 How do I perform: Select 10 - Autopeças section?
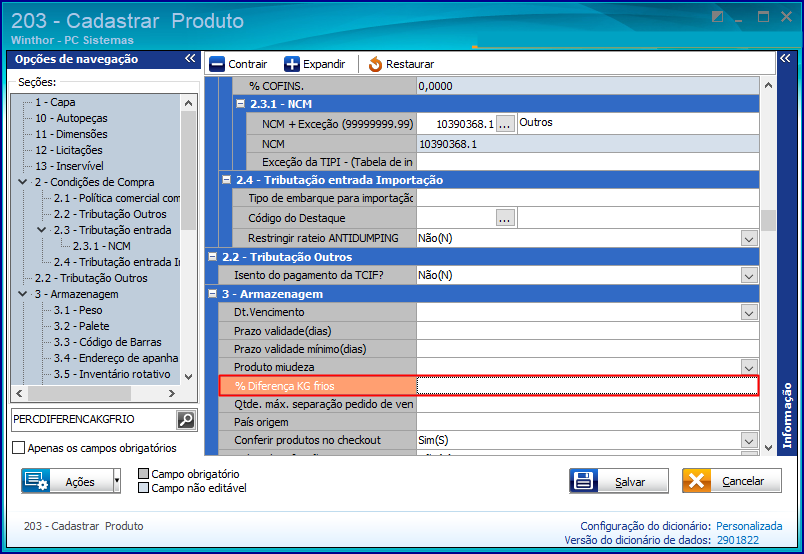(x=71, y=118)
